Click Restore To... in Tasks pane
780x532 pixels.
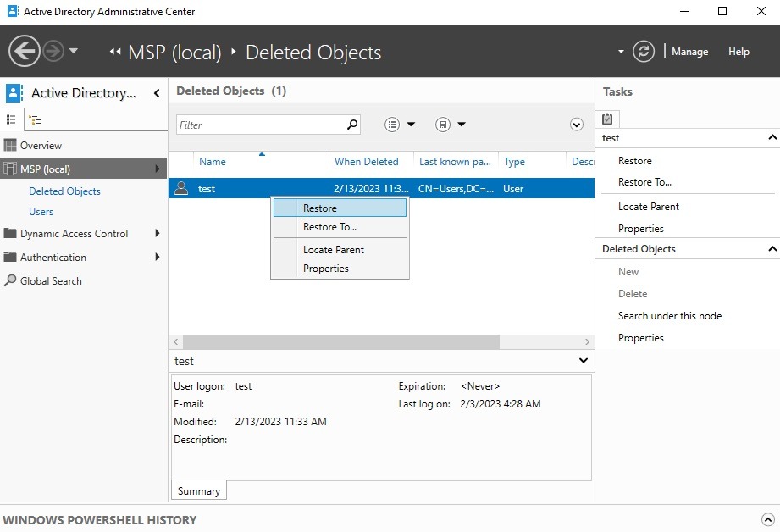click(644, 182)
